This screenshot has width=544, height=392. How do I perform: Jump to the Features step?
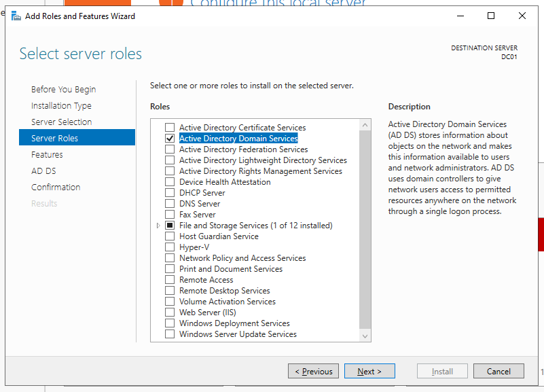pyautogui.click(x=47, y=155)
